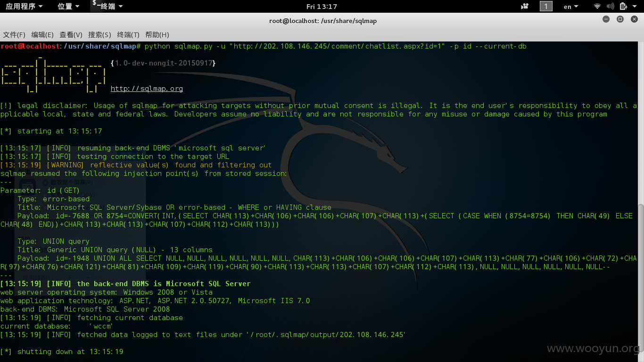Open the 编辑(E) menu
This screenshot has width=644, height=362.
pyautogui.click(x=42, y=35)
